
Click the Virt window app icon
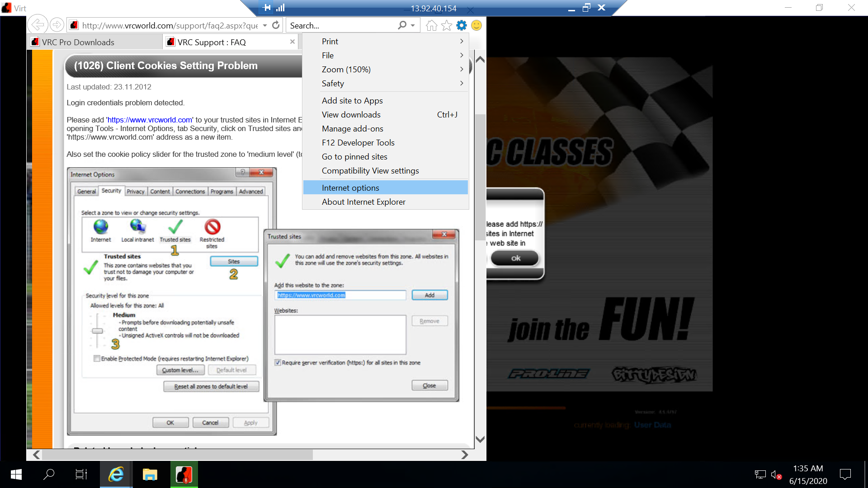pos(6,8)
